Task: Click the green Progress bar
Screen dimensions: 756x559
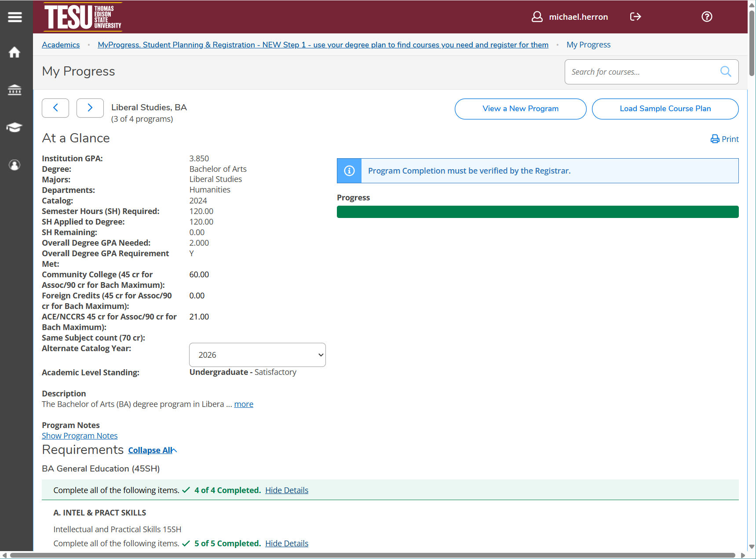Action: click(x=537, y=212)
